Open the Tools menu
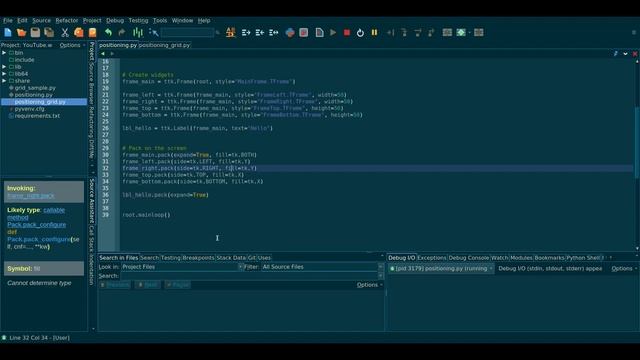Viewport: 640px width, 360px height. click(x=160, y=20)
